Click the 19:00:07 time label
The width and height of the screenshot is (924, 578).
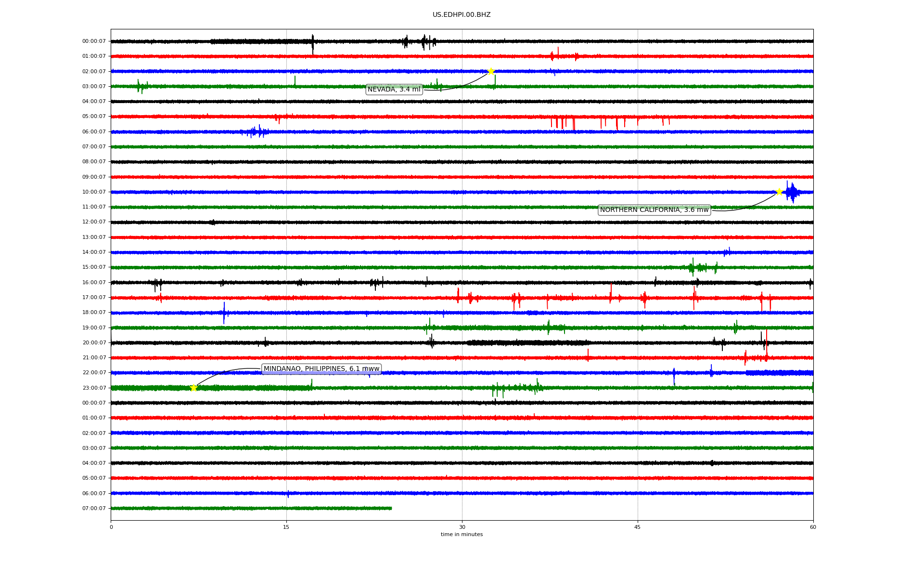pyautogui.click(x=94, y=328)
